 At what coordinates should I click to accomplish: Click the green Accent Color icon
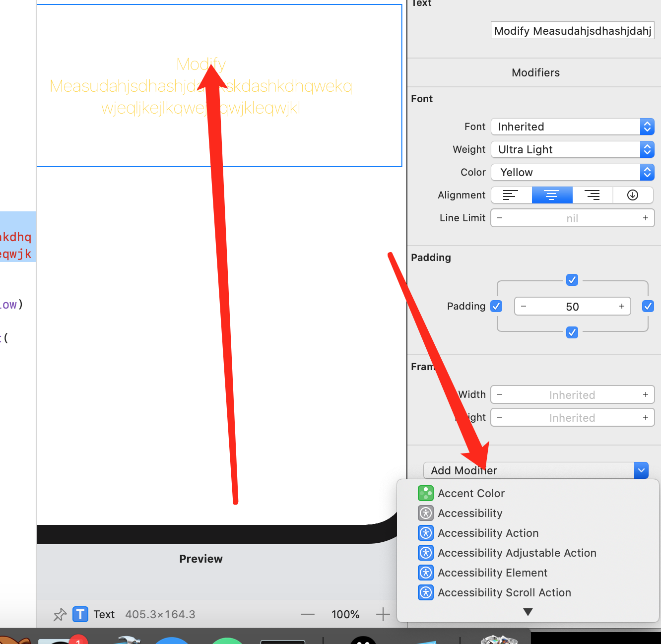click(x=425, y=493)
